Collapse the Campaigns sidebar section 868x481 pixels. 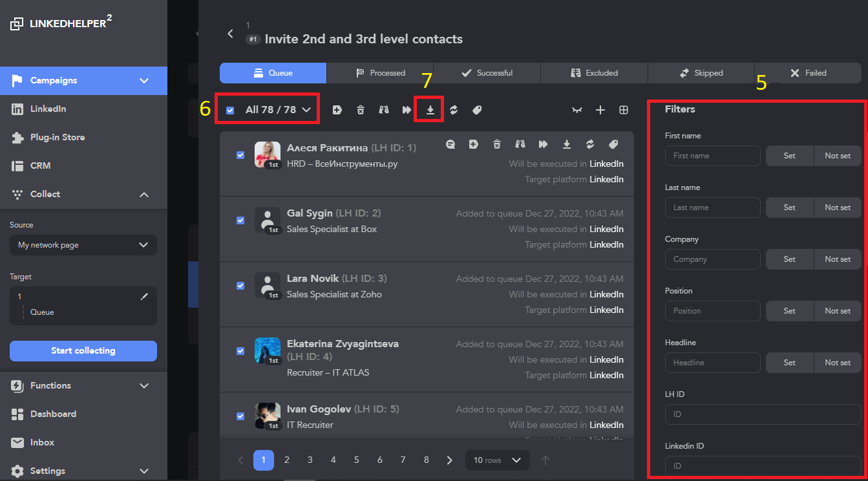pyautogui.click(x=144, y=81)
